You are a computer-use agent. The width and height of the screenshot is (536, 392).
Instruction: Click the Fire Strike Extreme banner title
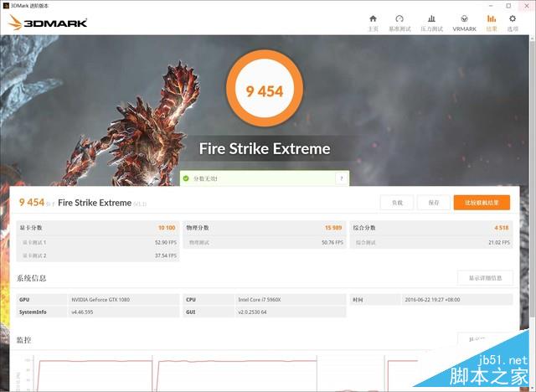[265, 148]
